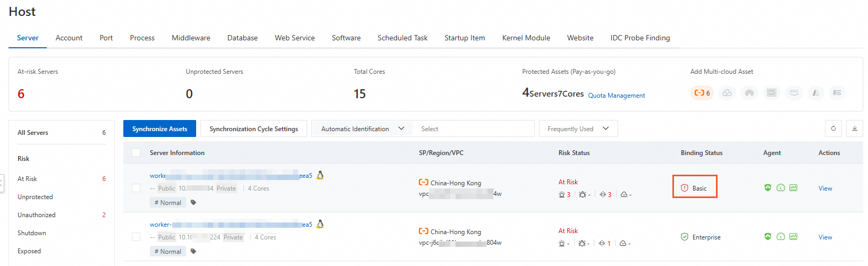
Task: Click the download export icon
Action: [x=854, y=128]
